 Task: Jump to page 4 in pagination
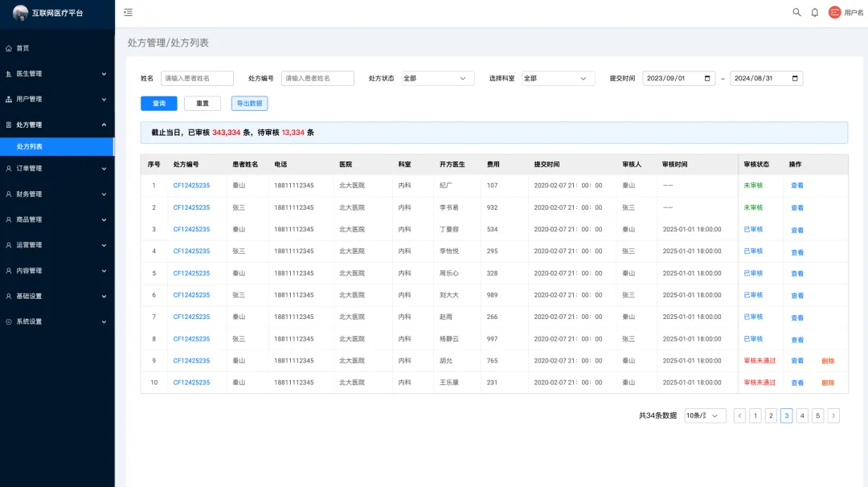pyautogui.click(x=802, y=415)
